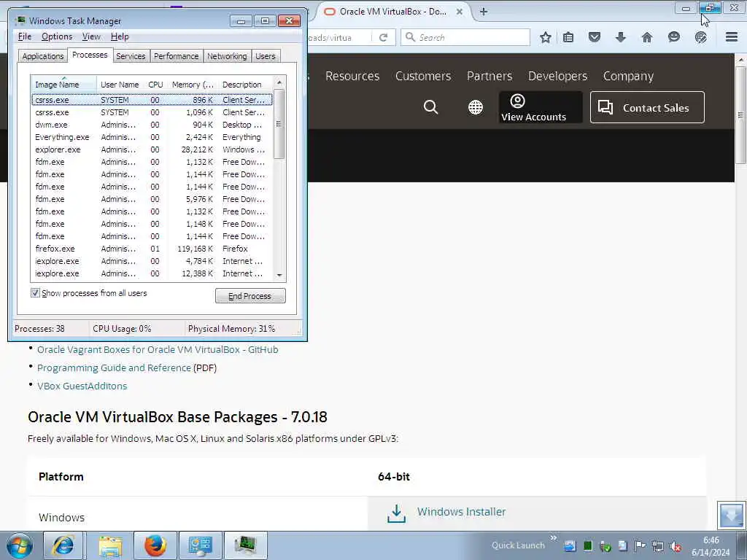Open Programming Guide and Reference link
The image size is (747, 560).
pos(114,367)
